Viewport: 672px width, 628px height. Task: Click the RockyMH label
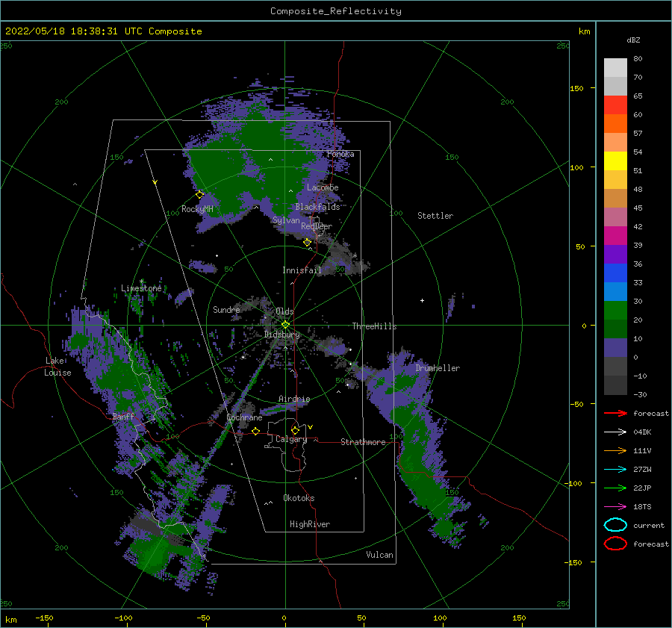(x=197, y=209)
